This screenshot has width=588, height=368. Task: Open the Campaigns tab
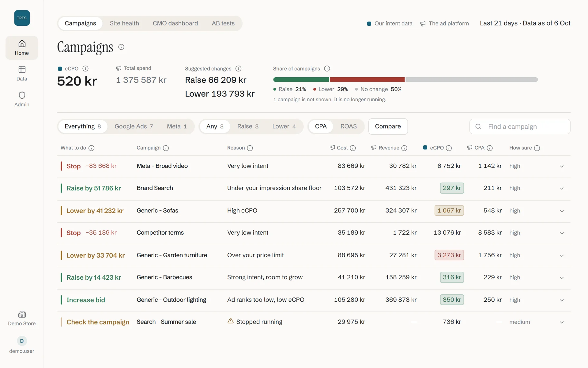tap(80, 23)
